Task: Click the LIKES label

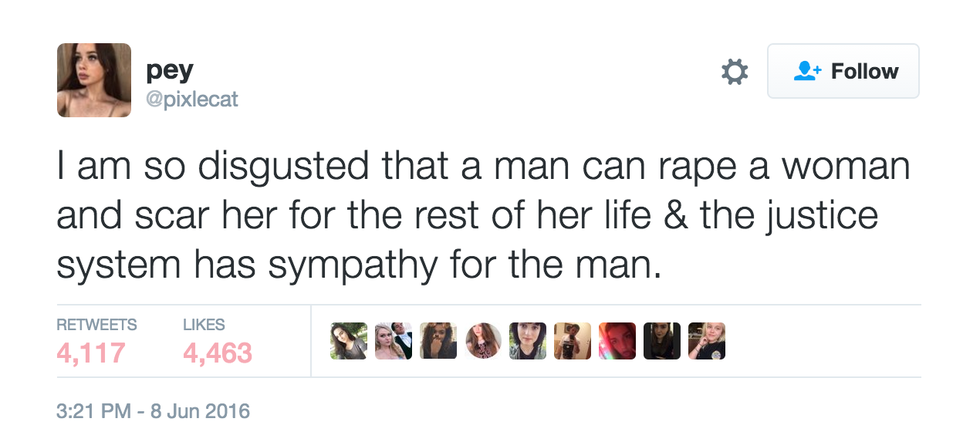Action: pyautogui.click(x=205, y=325)
